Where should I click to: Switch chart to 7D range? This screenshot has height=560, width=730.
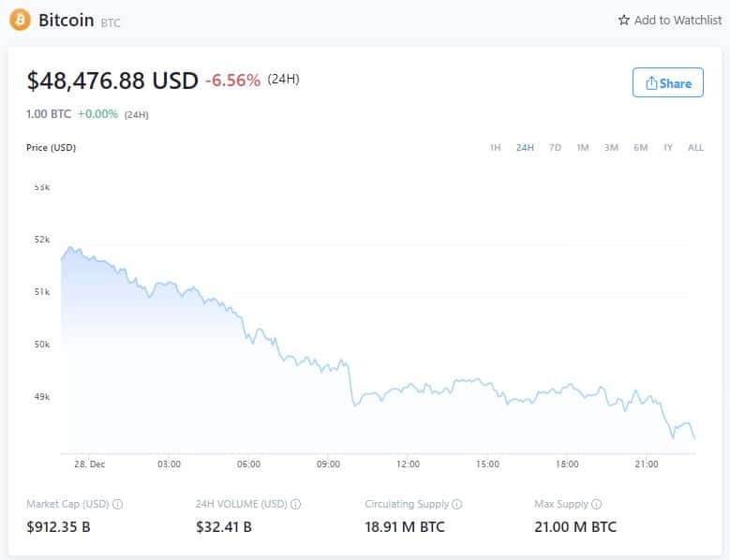555,147
